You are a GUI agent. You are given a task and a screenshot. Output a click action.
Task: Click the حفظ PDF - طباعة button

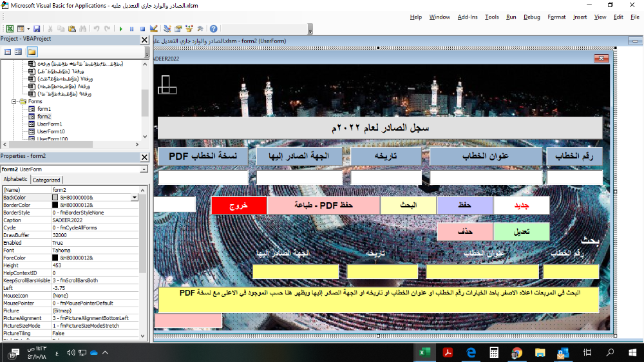(324, 205)
